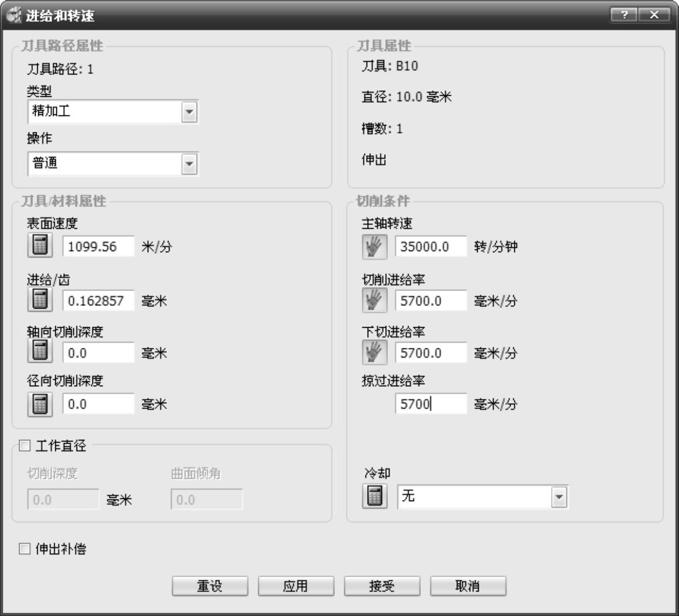Screen dimensions: 679x616
Task: Click the calculator icon for 轴向切削深度
Action: (40, 351)
